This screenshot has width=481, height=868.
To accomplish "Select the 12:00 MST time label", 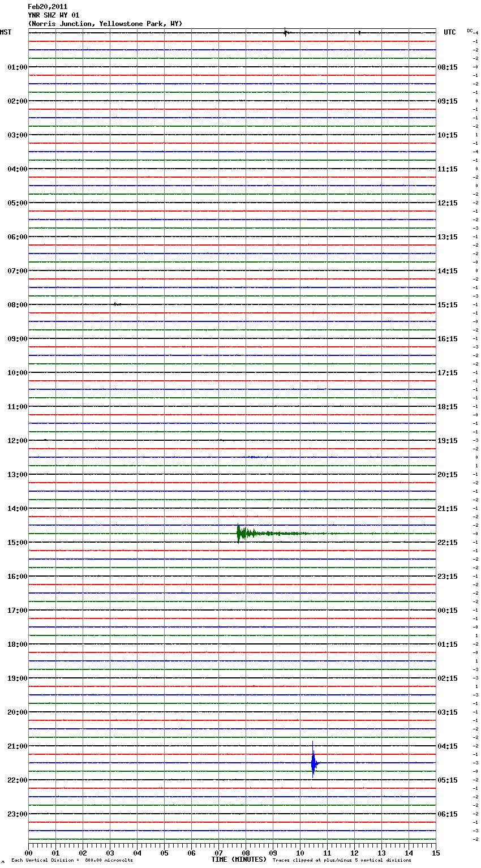I will coord(18,441).
